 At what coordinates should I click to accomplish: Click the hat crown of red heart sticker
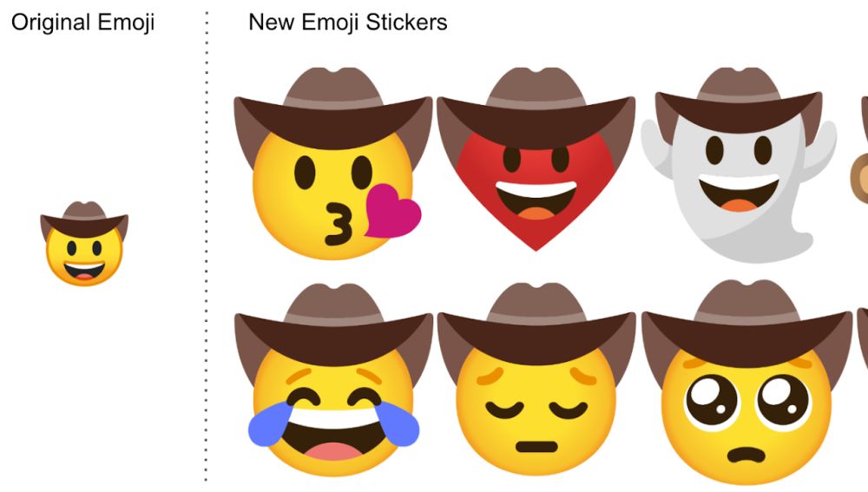[536, 88]
